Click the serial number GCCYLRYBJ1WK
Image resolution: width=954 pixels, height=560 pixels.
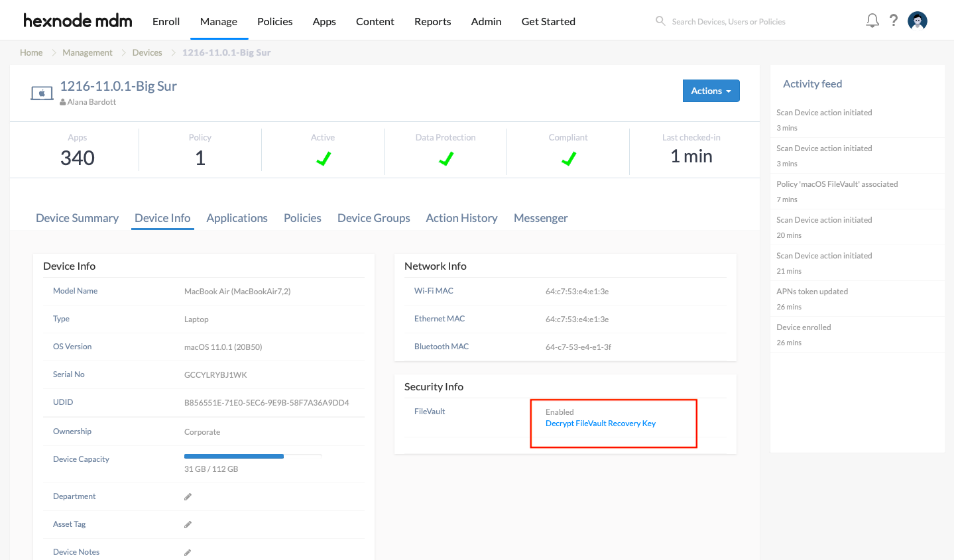pyautogui.click(x=215, y=375)
